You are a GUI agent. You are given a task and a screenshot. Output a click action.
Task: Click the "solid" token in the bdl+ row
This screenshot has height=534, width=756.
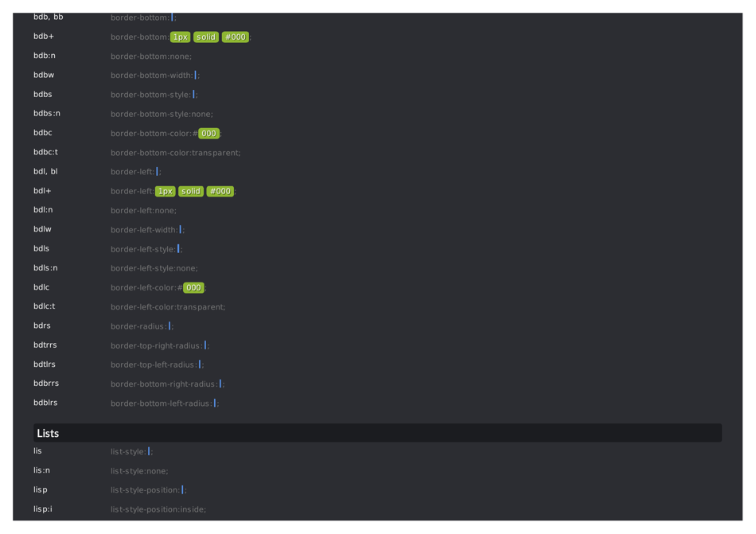pyautogui.click(x=190, y=191)
